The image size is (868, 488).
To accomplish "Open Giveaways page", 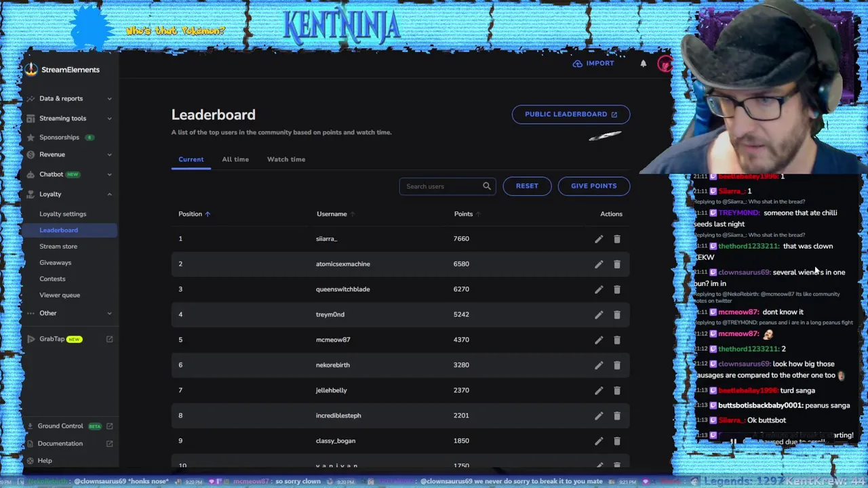I will coord(55,262).
